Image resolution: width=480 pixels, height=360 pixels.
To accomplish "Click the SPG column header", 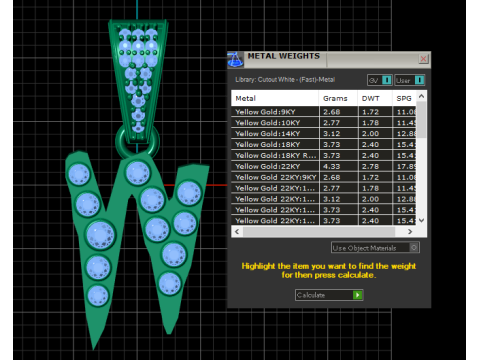I will 404,98.
